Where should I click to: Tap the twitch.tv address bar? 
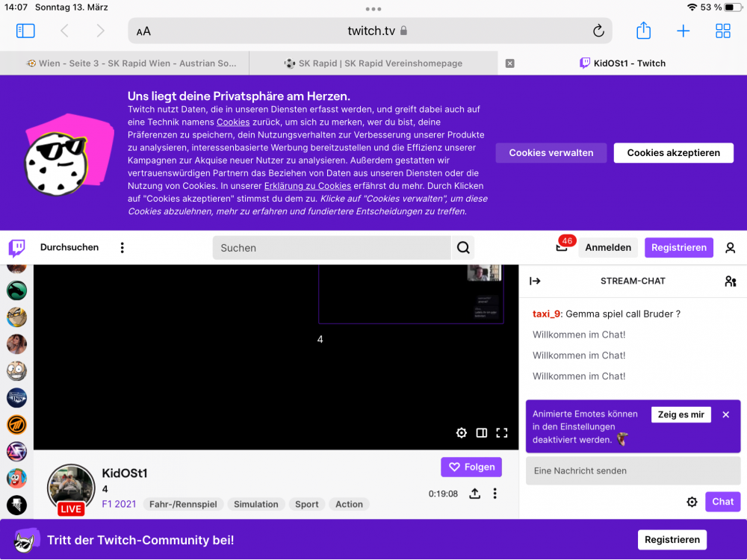pos(371,31)
